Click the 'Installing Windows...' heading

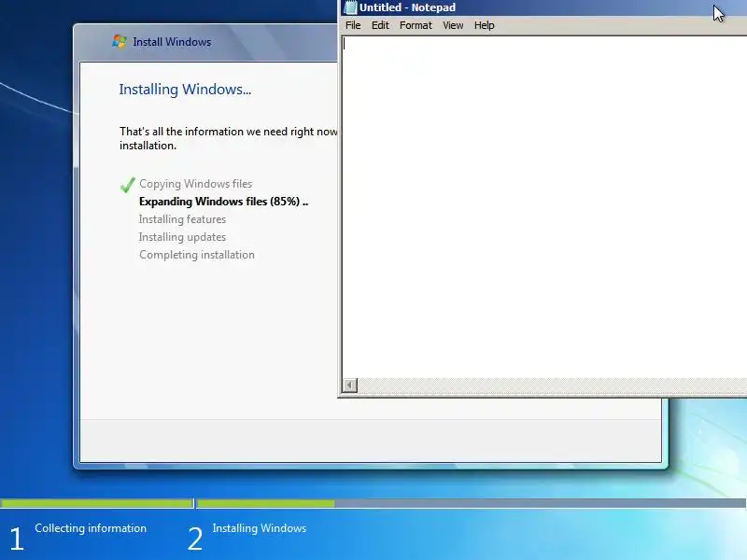click(x=185, y=89)
